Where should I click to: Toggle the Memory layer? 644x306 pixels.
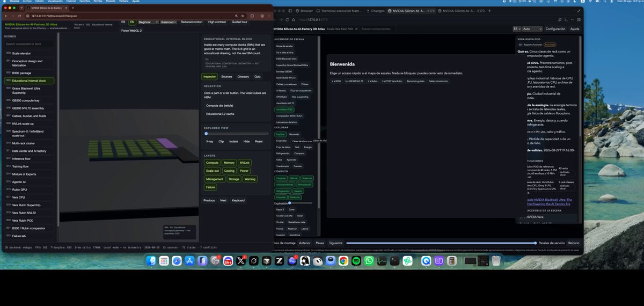(x=229, y=162)
